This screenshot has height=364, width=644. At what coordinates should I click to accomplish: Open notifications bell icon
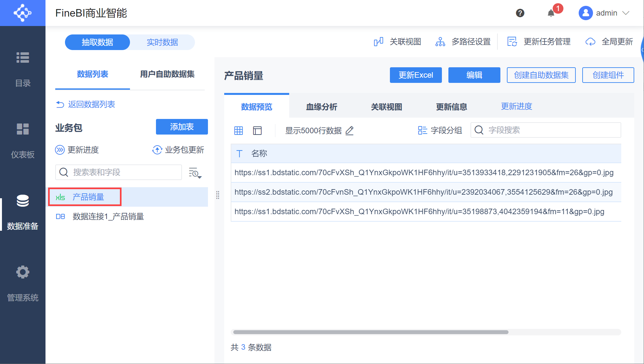tap(551, 13)
